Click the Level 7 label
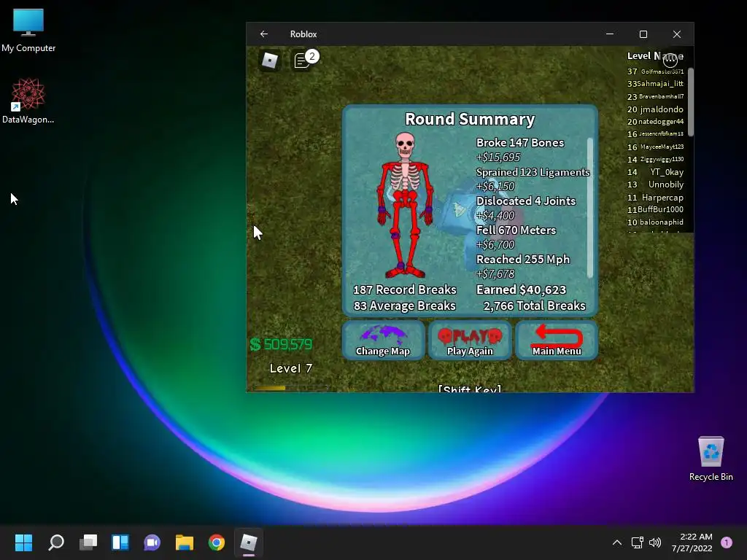The image size is (747, 560). (291, 368)
